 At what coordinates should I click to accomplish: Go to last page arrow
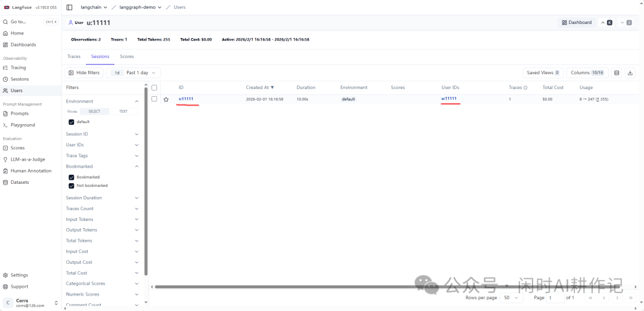630,297
